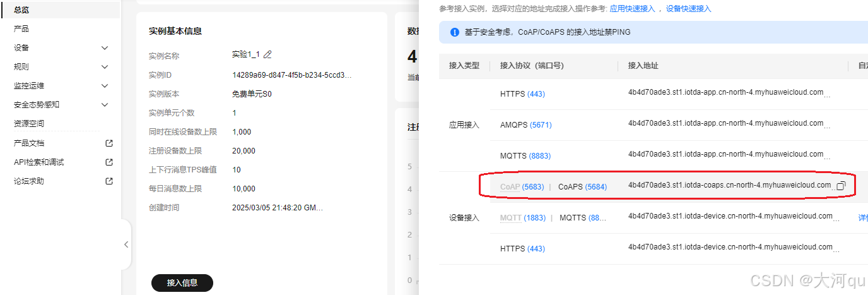Open API检索和调试 external link icon
868x295 pixels.
click(x=109, y=162)
